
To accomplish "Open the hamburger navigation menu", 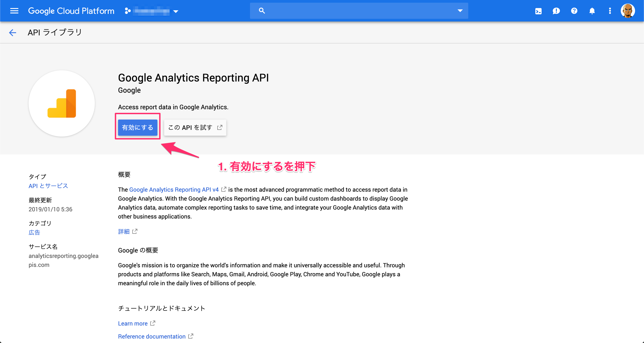I will click(x=14, y=11).
